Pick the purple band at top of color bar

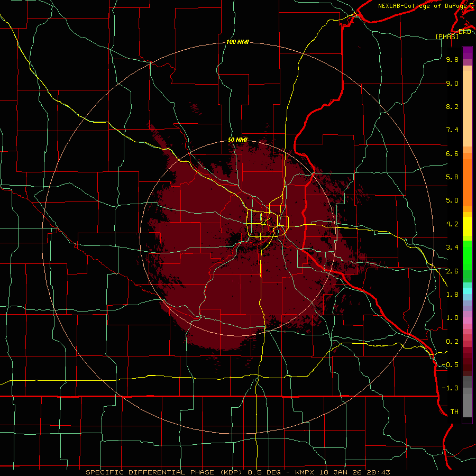click(467, 53)
